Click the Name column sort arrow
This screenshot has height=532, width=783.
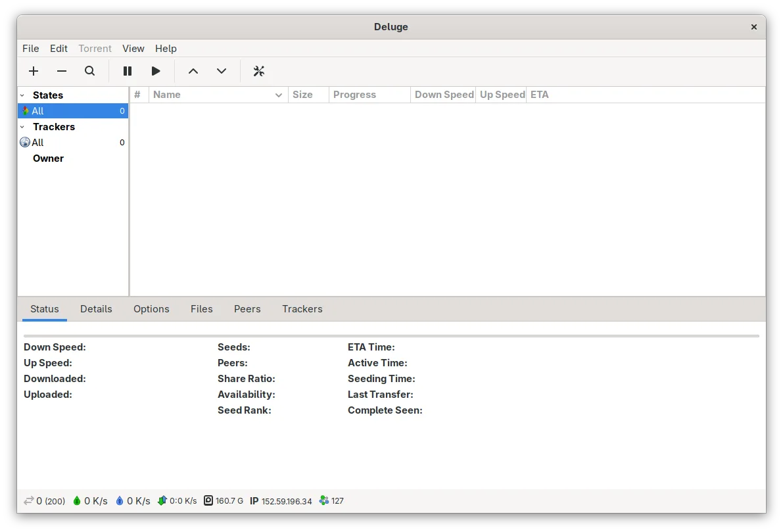tap(279, 95)
